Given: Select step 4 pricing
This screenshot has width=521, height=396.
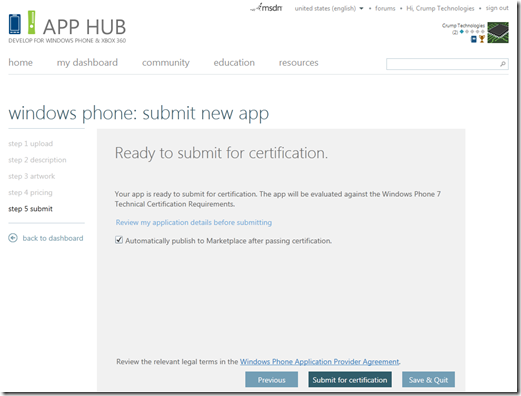Looking at the screenshot, I should point(30,193).
